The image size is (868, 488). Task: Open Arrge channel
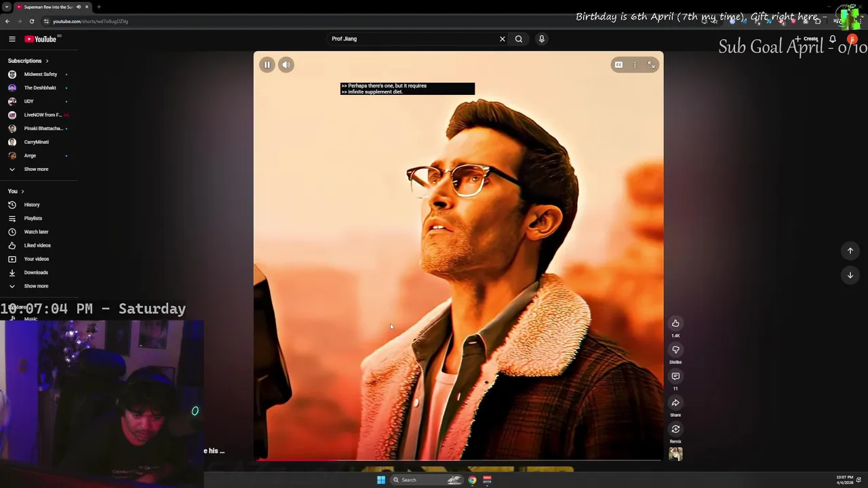point(38,156)
